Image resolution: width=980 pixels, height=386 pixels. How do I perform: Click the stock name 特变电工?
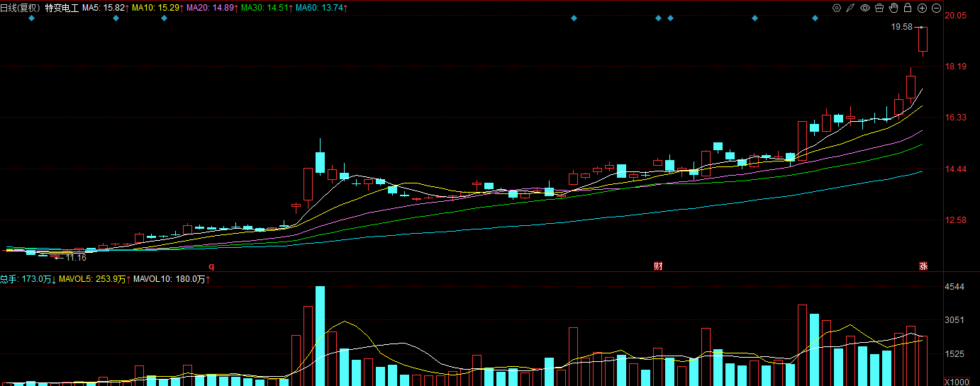click(x=62, y=8)
